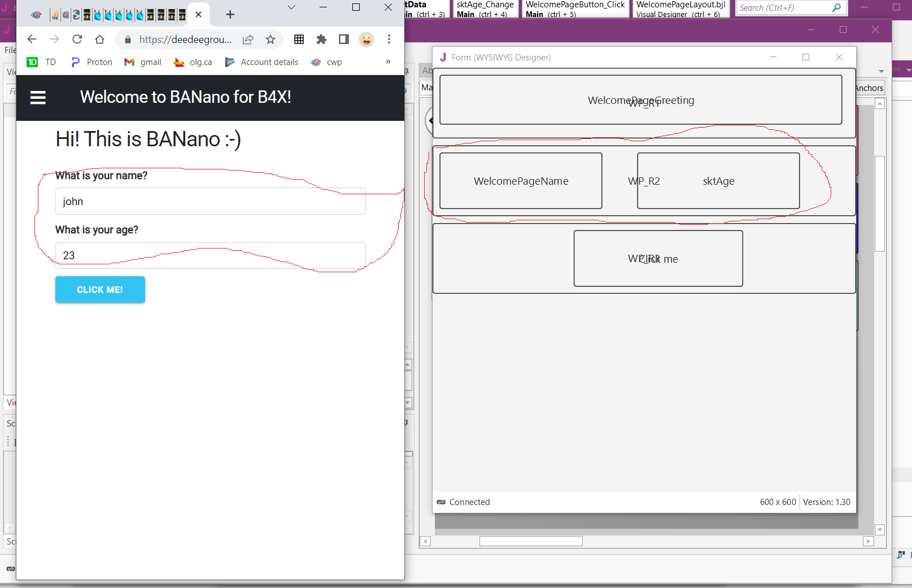Viewport: 912px width, 588px height.
Task: Show the tab search dropdown in Chrome
Action: point(291,7)
